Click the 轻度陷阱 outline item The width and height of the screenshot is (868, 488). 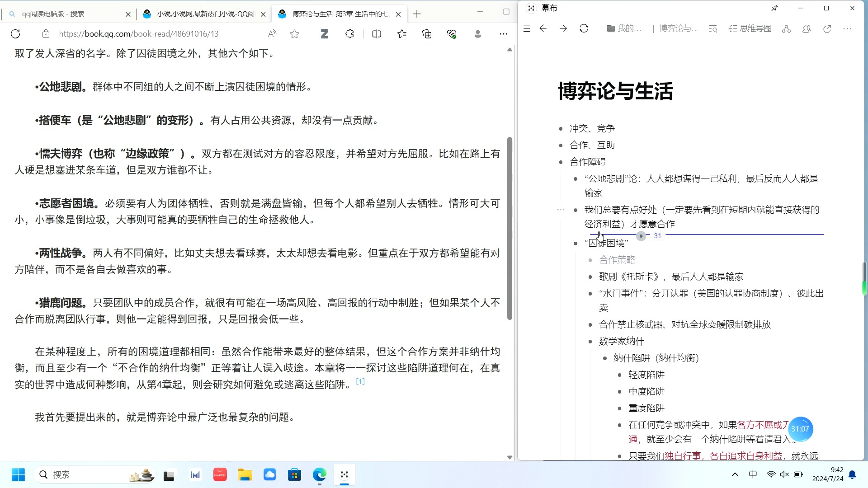pos(646,375)
